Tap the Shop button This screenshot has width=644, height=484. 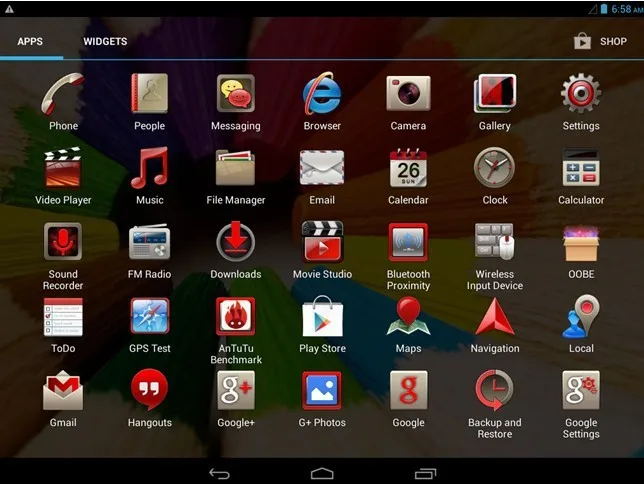tap(600, 41)
